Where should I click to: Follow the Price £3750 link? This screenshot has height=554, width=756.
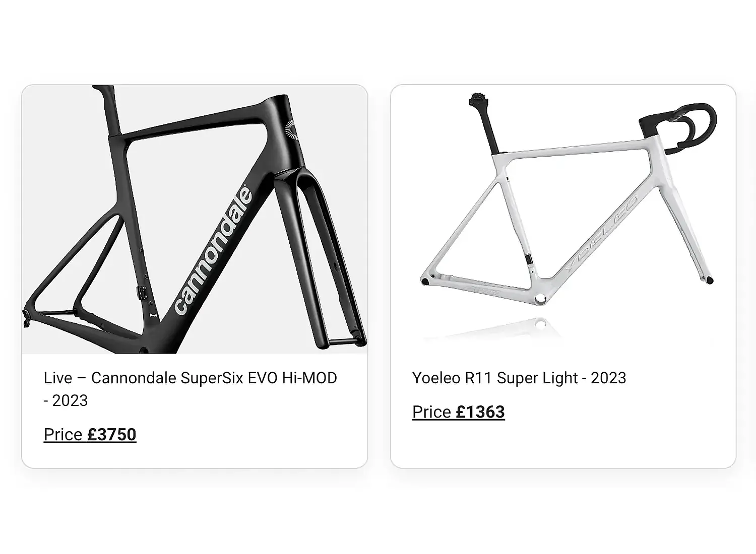(90, 435)
